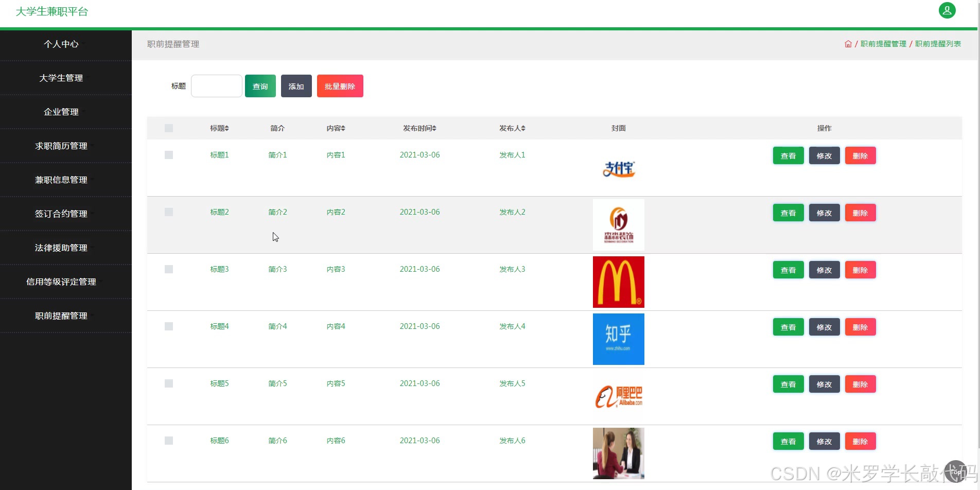Expand 企业管理 sidebar menu

66,112
